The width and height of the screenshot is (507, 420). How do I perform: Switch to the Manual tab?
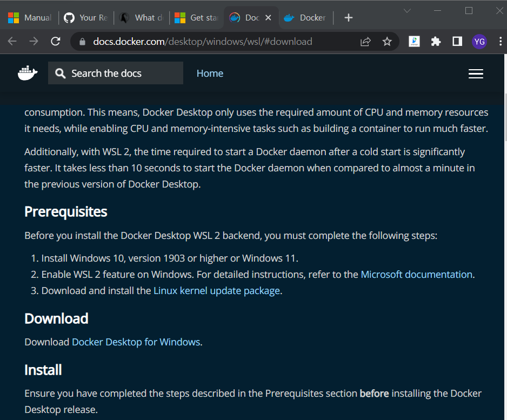click(30, 18)
